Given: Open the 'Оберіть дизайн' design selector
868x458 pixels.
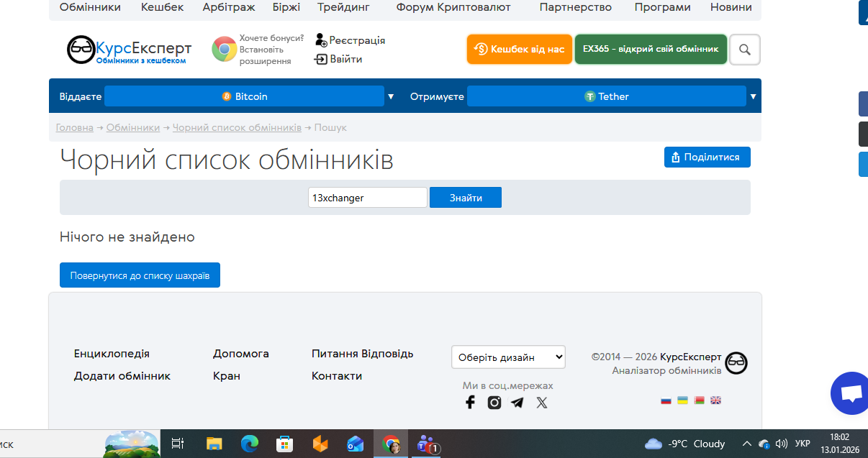Looking at the screenshot, I should click(x=508, y=357).
